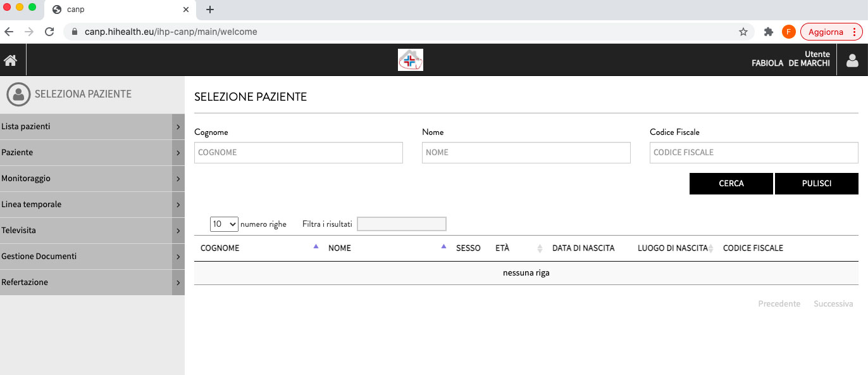The height and width of the screenshot is (375, 868).
Task: Go to the home page icon
Action: click(10, 61)
